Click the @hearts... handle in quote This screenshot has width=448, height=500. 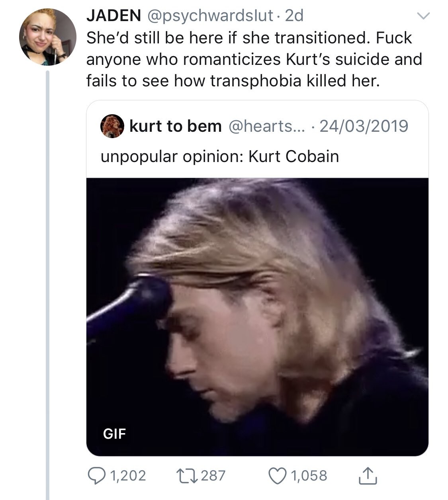point(266,126)
